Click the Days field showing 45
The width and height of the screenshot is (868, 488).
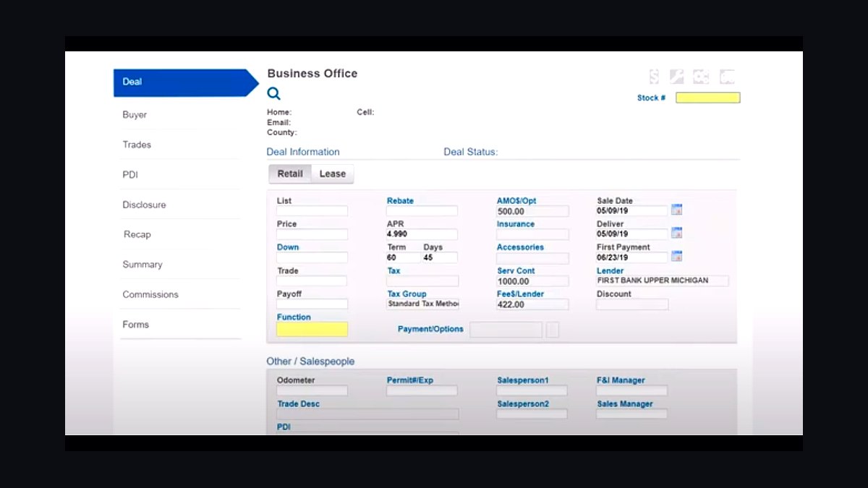click(x=440, y=257)
